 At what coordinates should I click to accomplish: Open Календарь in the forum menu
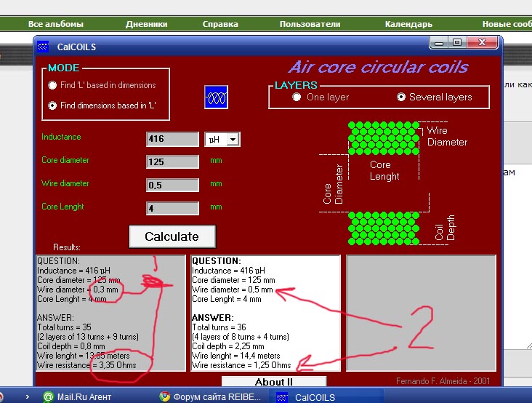pos(408,24)
